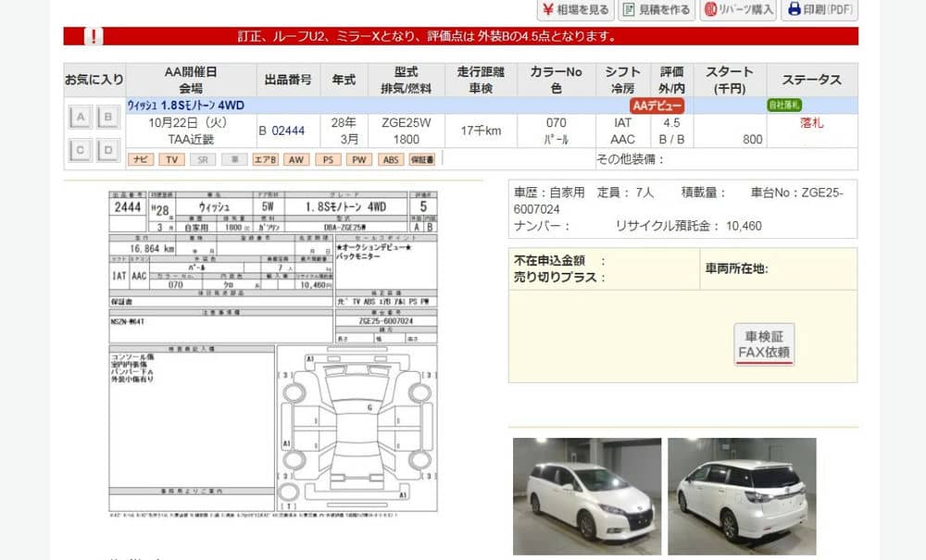Click the 不在申込金額 label
This screenshot has width=926, height=560.
[x=549, y=260]
